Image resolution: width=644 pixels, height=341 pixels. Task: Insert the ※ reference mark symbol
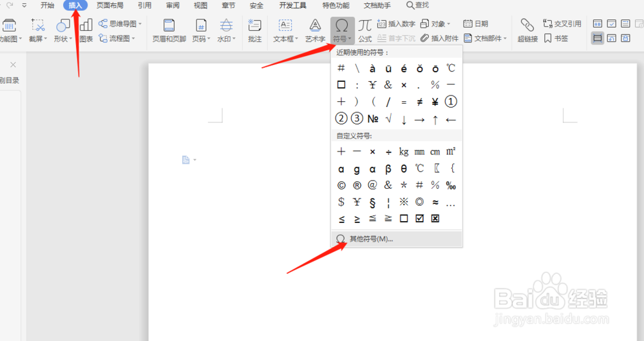pos(404,202)
